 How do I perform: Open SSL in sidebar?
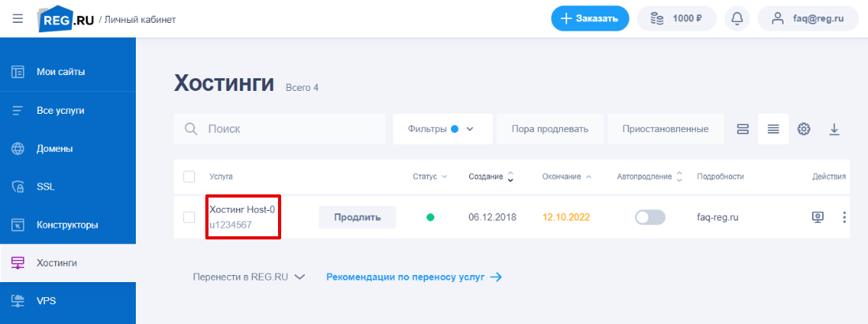(68, 187)
